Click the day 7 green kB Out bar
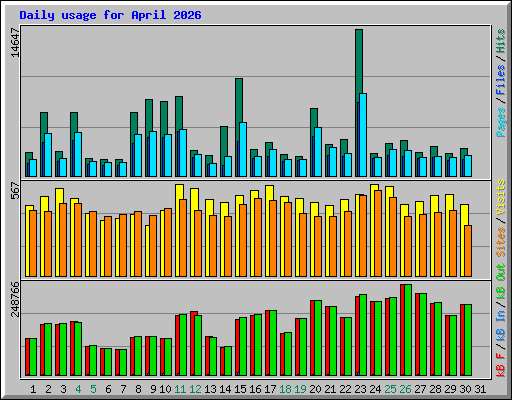 click(x=123, y=363)
